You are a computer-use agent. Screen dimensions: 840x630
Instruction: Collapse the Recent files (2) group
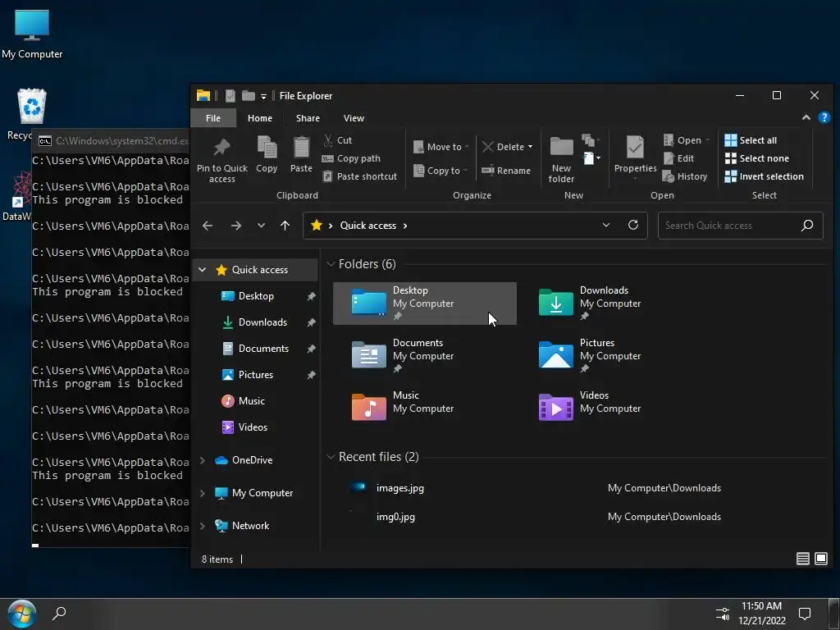(331, 457)
